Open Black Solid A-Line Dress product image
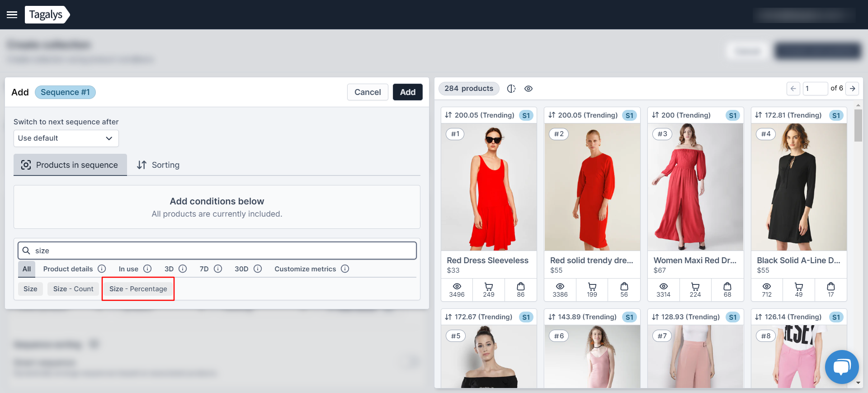Image resolution: width=868 pixels, height=393 pixels. coord(799,187)
